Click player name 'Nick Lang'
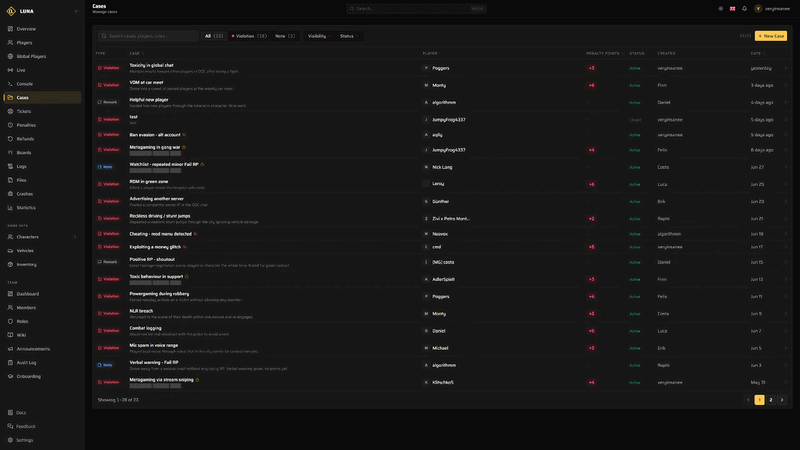 (442, 167)
